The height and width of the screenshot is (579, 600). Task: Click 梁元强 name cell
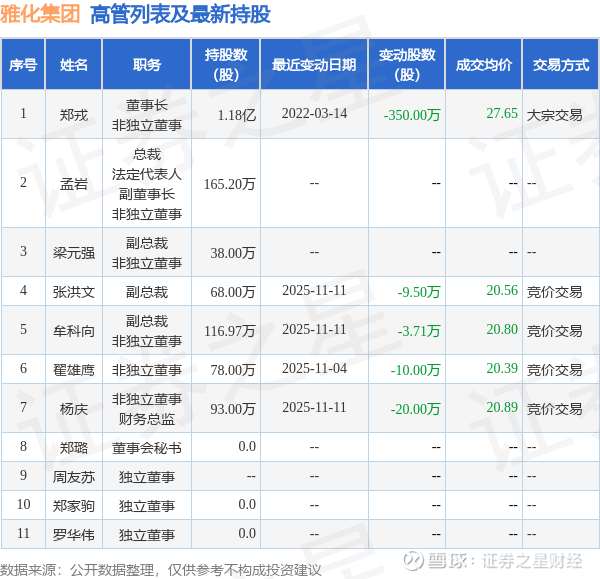tap(74, 252)
